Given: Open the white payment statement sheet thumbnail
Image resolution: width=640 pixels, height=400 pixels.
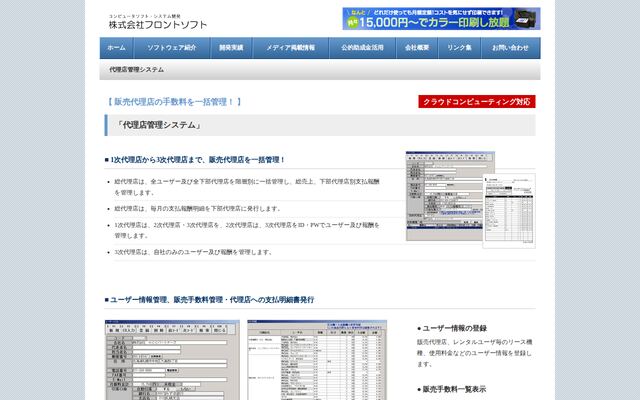Looking at the screenshot, I should point(509,211).
